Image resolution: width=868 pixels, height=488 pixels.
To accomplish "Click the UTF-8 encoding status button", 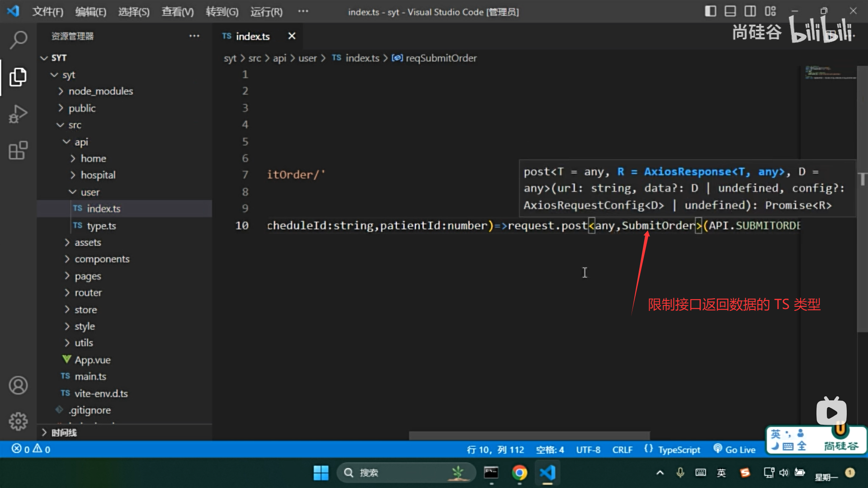I will click(588, 450).
